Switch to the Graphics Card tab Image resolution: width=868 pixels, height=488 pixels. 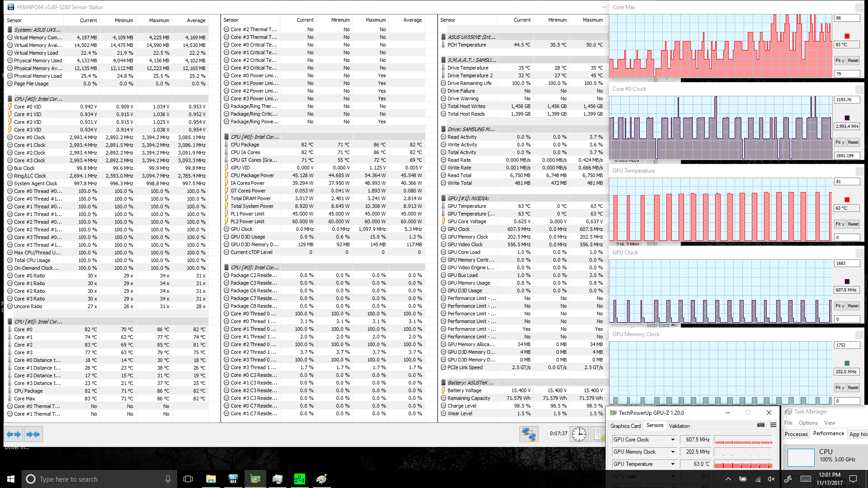[625, 426]
